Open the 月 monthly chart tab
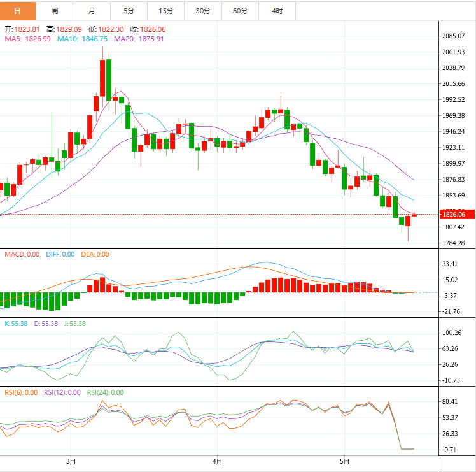The image size is (476, 472). pos(92,11)
